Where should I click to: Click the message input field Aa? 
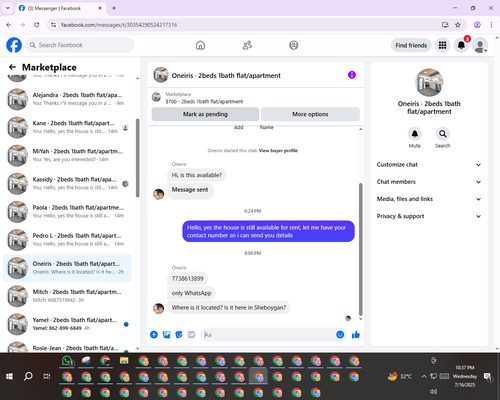pos(268,335)
